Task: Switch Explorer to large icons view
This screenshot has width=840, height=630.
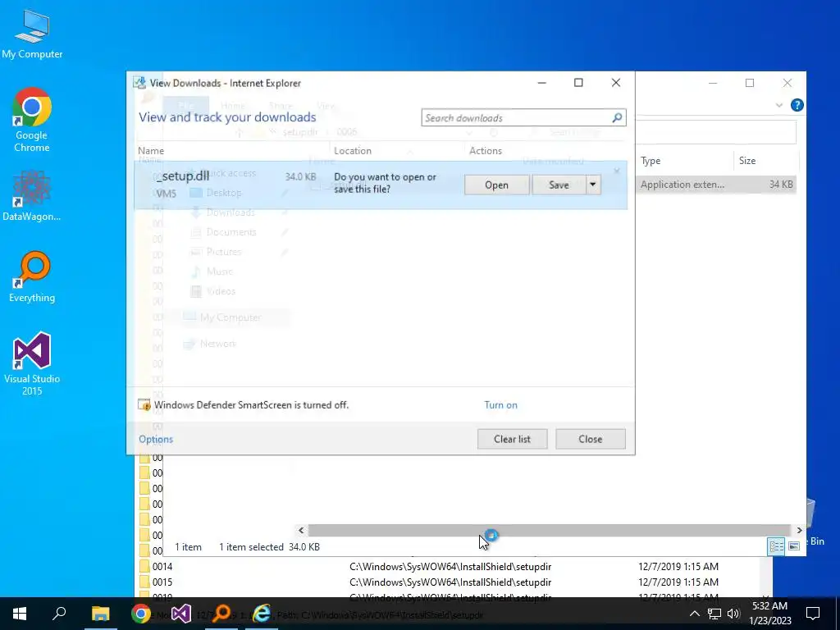Action: coord(794,546)
